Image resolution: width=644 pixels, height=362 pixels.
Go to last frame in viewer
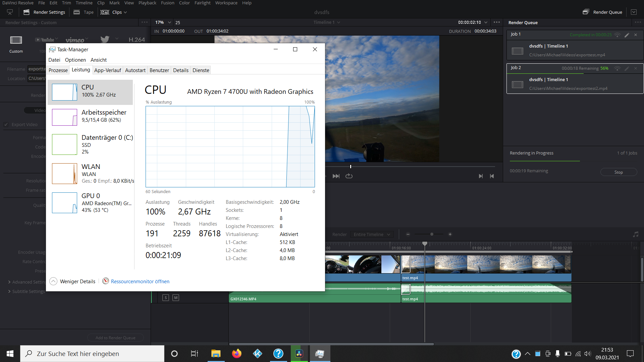click(336, 176)
